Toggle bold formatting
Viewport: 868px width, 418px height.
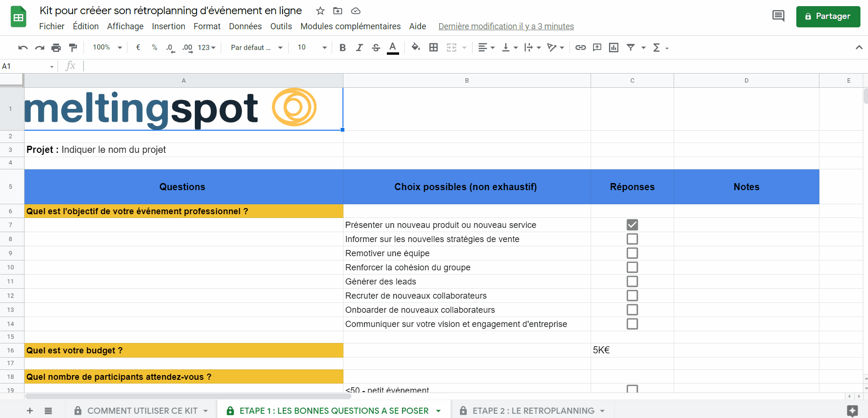342,48
